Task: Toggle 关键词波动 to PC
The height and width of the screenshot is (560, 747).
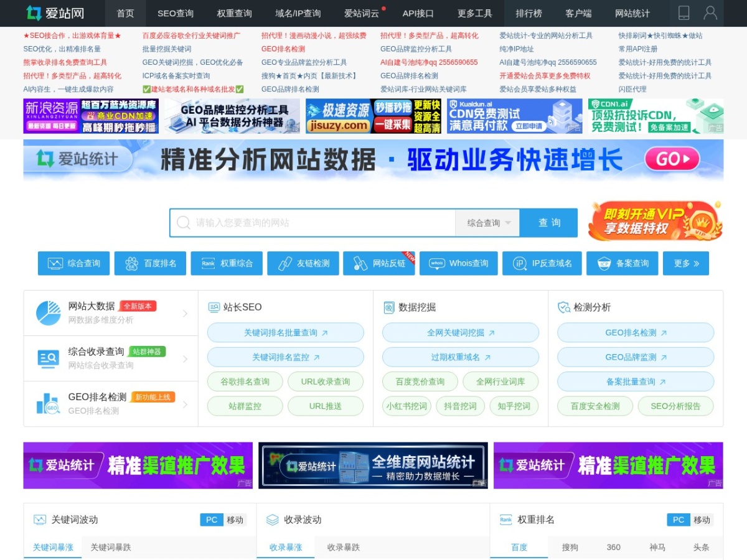Action: pos(212,520)
